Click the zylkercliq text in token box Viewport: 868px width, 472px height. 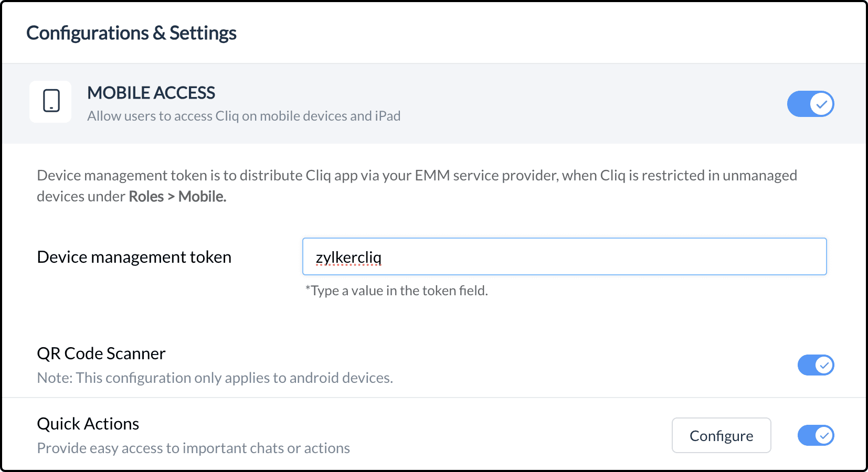point(348,257)
